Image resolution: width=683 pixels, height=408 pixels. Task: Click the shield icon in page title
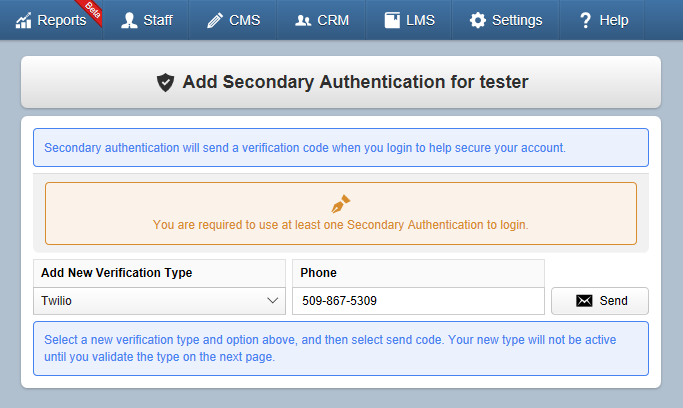[166, 82]
